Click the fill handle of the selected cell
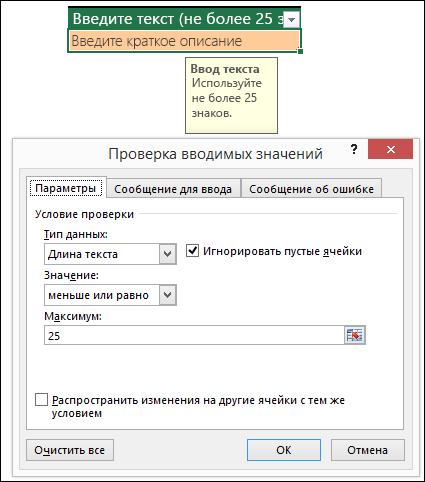This screenshot has width=425, height=482. [300, 51]
